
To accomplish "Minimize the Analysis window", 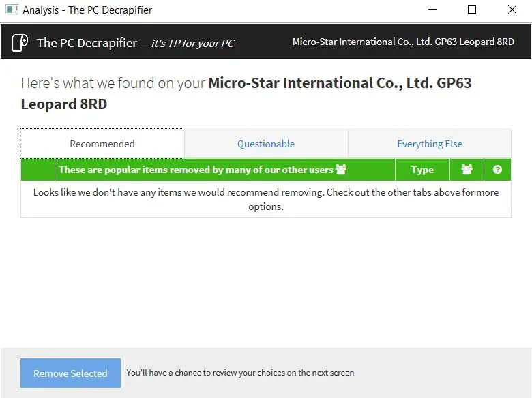I will pos(432,10).
